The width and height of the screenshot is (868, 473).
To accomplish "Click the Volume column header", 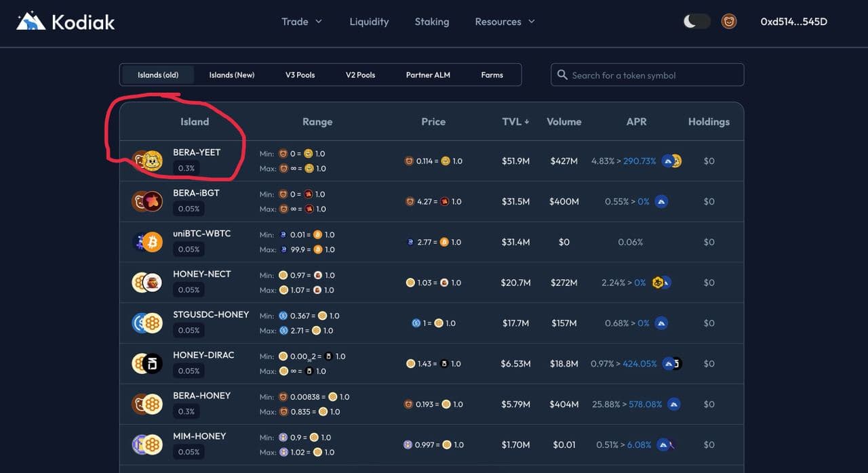I will coord(564,121).
